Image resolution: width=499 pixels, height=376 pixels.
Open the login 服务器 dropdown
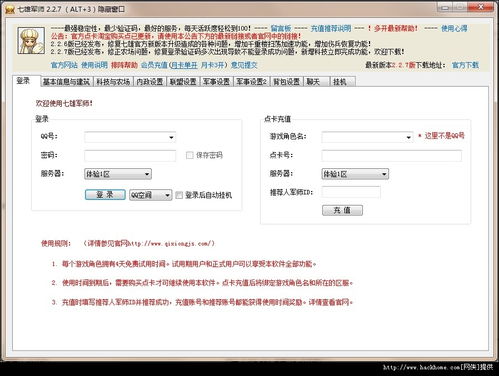tap(118, 174)
